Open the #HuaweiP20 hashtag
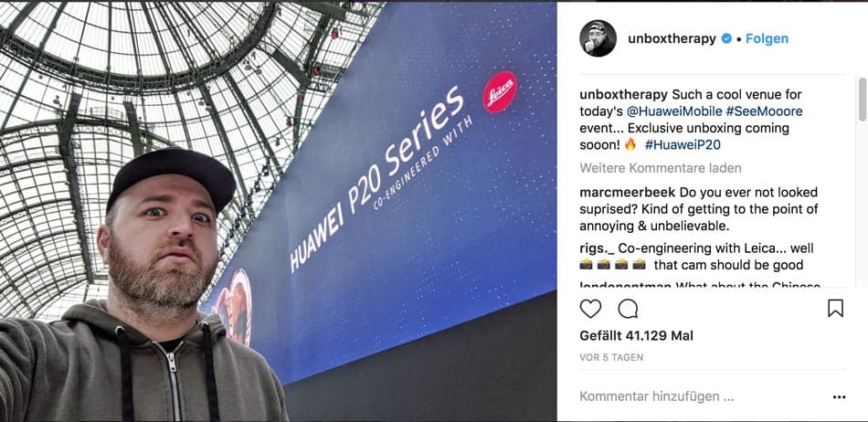 [683, 145]
